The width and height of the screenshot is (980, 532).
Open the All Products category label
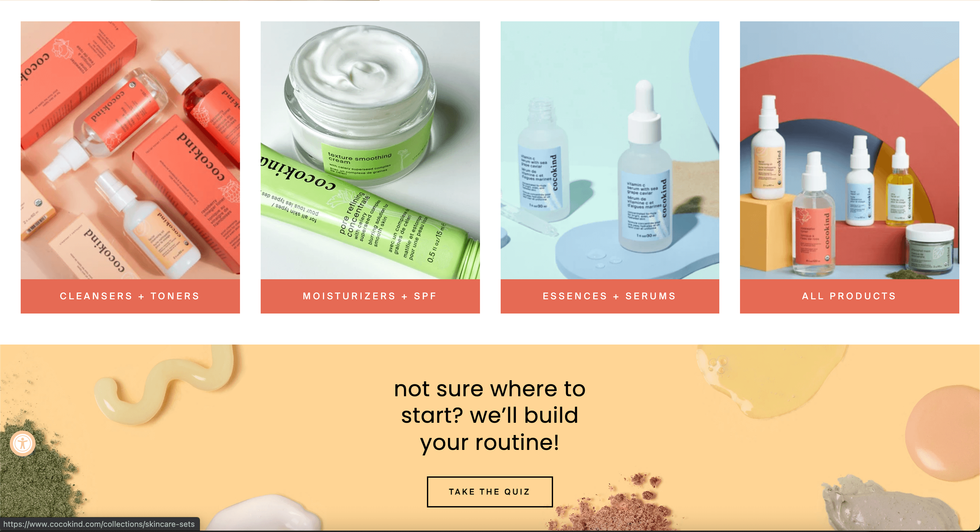coord(849,296)
